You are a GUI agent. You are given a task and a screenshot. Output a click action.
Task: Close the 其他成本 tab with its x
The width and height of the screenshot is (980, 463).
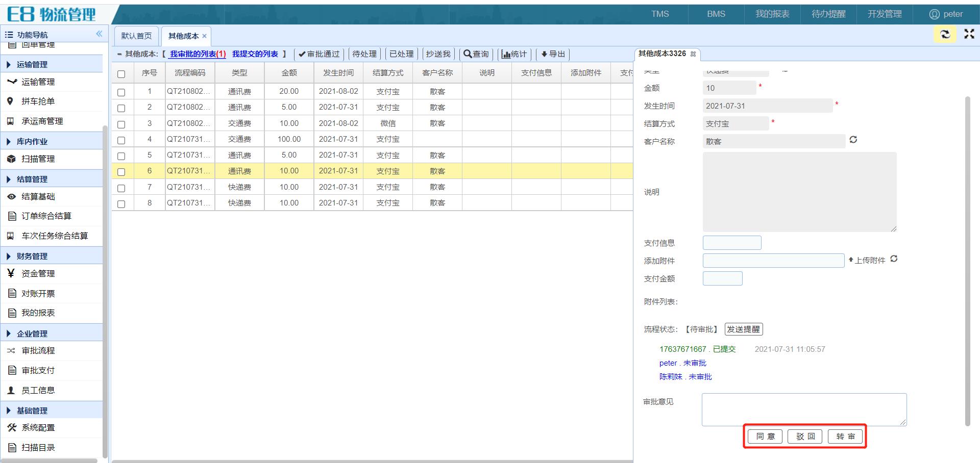(204, 36)
